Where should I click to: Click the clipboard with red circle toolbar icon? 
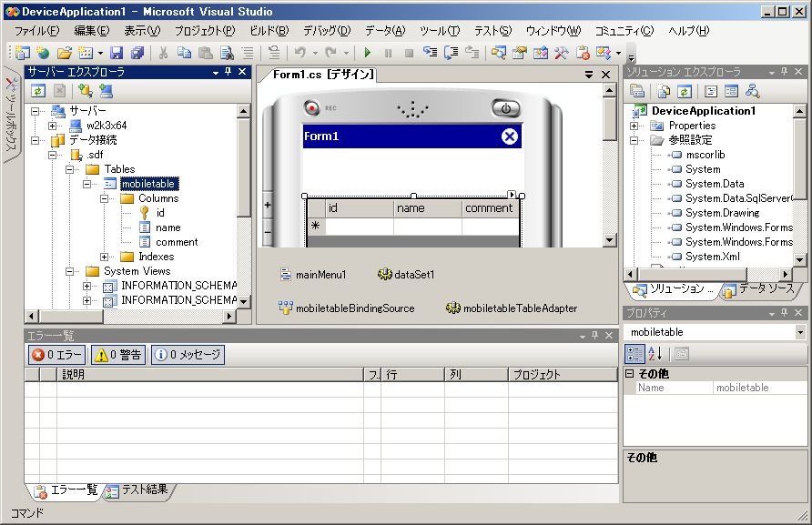tap(583, 52)
